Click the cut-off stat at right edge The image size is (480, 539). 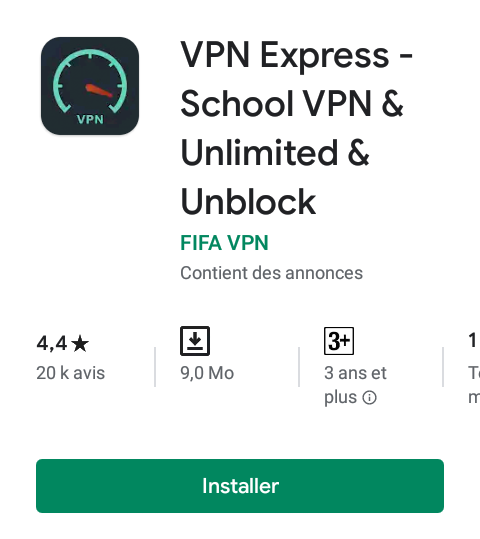(473, 341)
